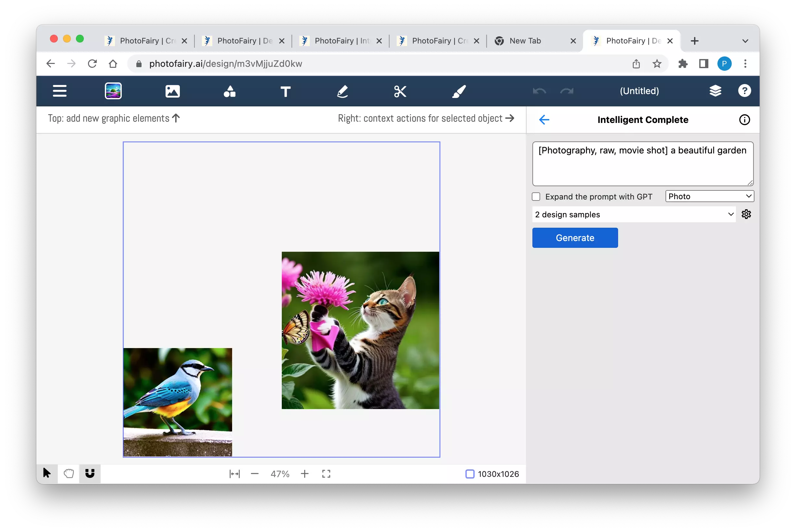The width and height of the screenshot is (796, 532).
Task: Click the "Intelligent Complete" panel heading
Action: click(x=642, y=120)
